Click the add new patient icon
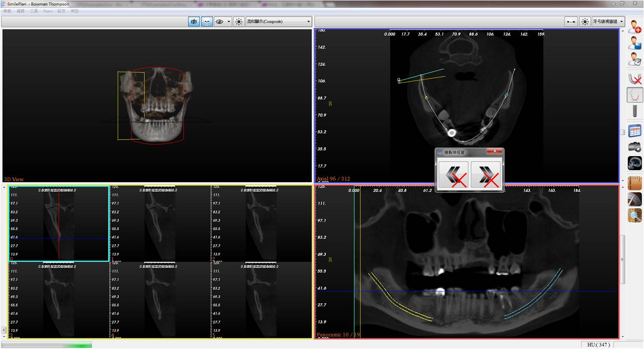Viewport: 644px width, 349px height. tap(635, 26)
